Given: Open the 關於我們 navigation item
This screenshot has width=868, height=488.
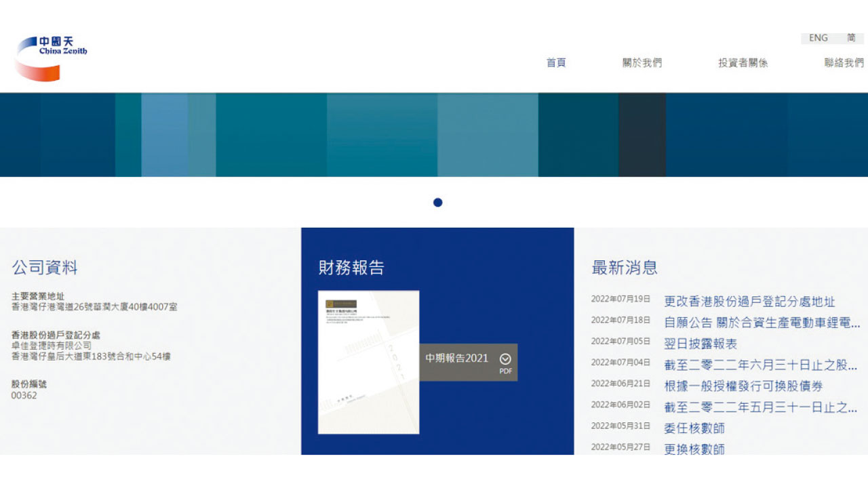Looking at the screenshot, I should 643,62.
